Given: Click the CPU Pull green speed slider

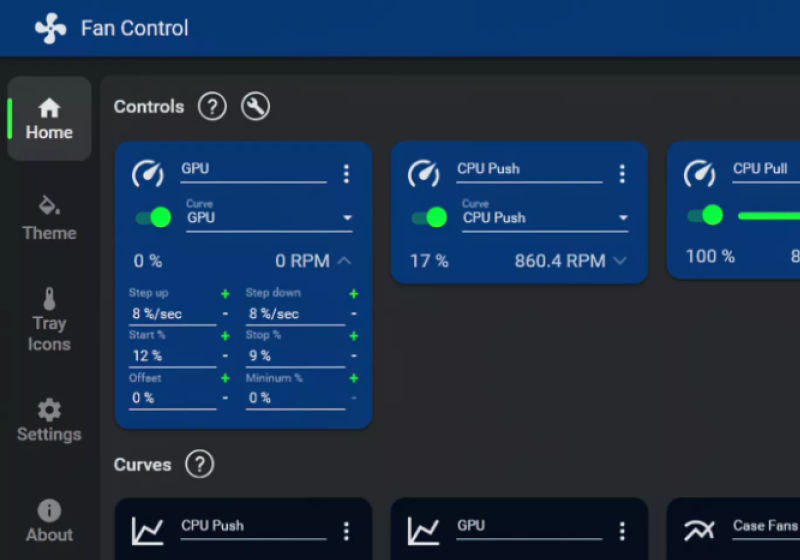Looking at the screenshot, I should pyautogui.click(x=769, y=216).
